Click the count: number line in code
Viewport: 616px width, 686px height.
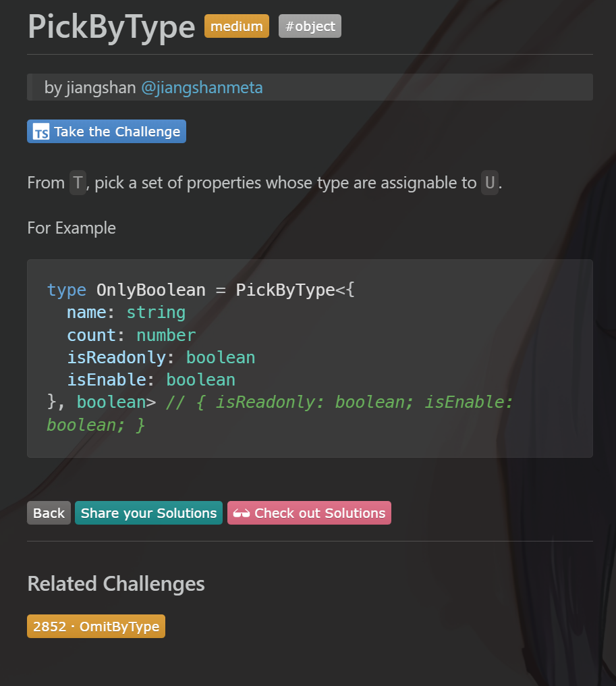pos(131,335)
